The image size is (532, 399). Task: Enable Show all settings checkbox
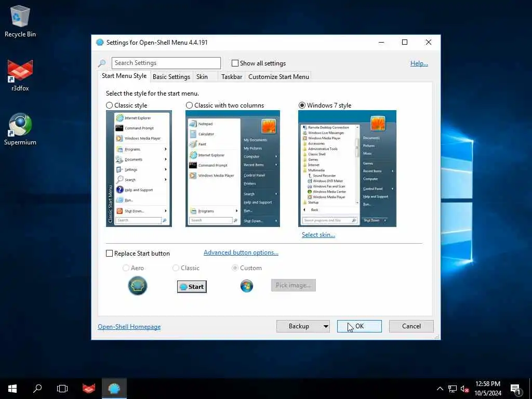tap(235, 63)
